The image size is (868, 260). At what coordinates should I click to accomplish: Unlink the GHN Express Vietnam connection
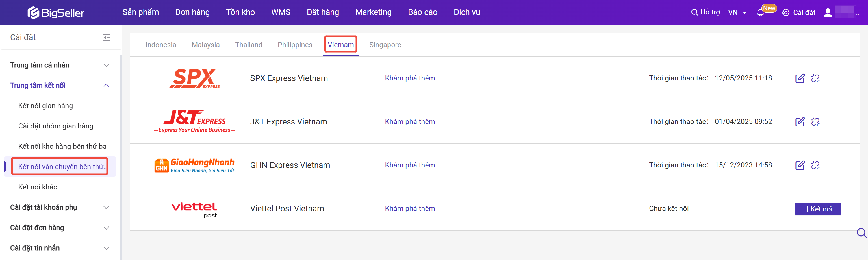pyautogui.click(x=815, y=165)
